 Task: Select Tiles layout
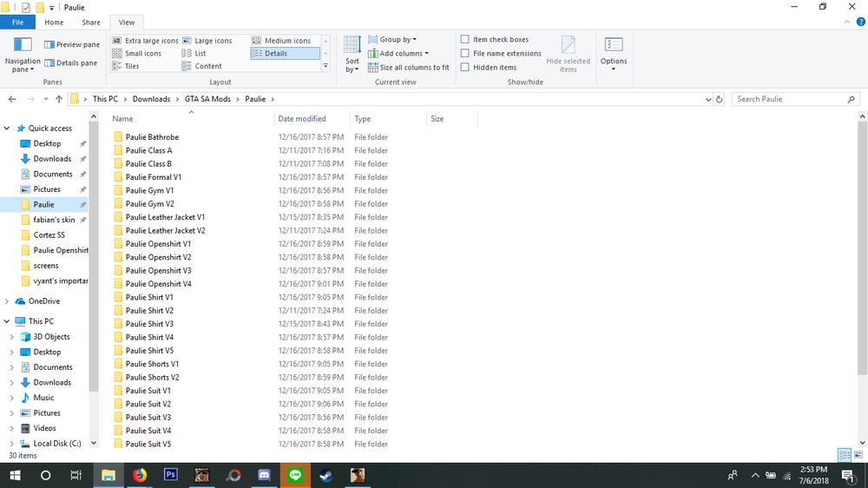click(126, 66)
